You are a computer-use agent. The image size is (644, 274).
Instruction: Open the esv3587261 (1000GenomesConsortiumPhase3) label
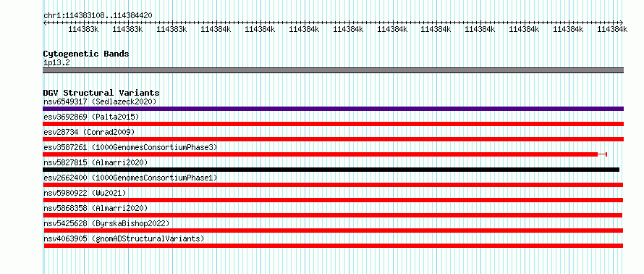[130, 147]
